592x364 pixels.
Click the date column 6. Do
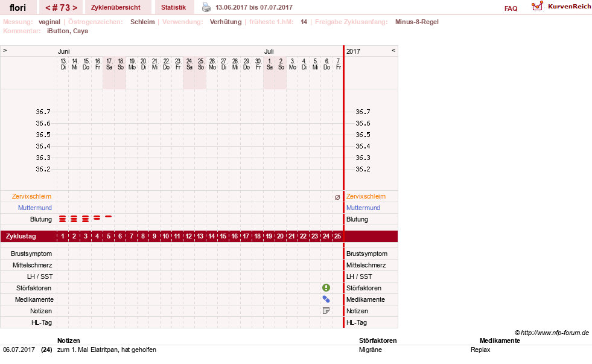pos(326,64)
